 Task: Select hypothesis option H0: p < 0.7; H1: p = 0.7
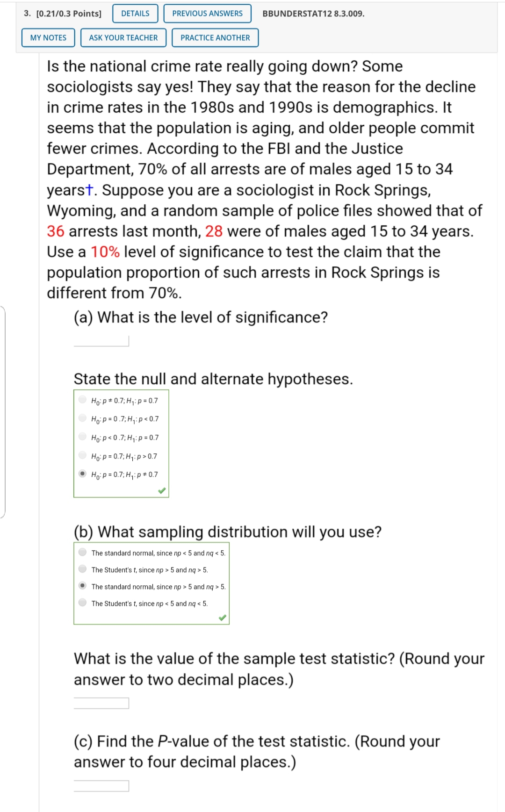[82, 438]
